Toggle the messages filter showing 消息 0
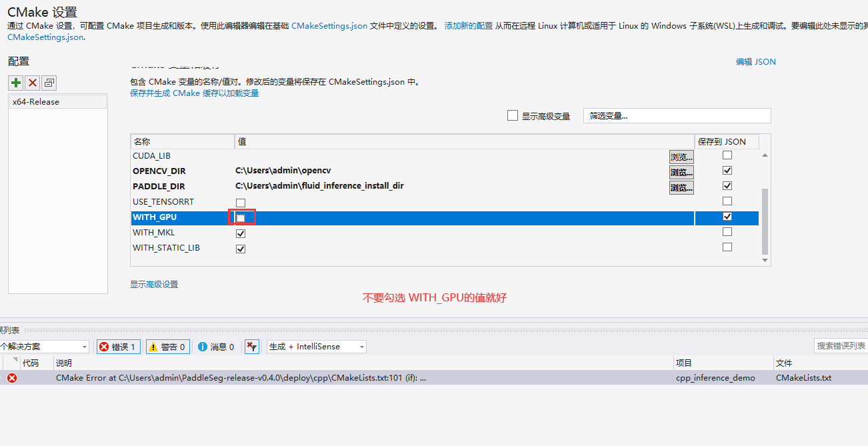 216,347
